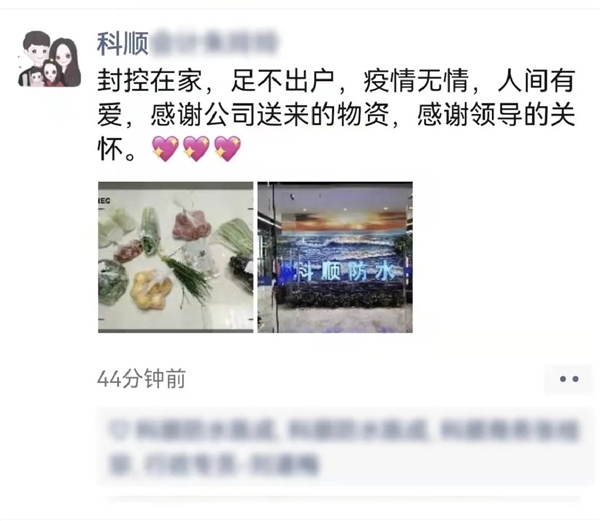Viewport: 600px width, 521px height.
Task: Click the first sparkling heart emoji
Action: click(165, 148)
